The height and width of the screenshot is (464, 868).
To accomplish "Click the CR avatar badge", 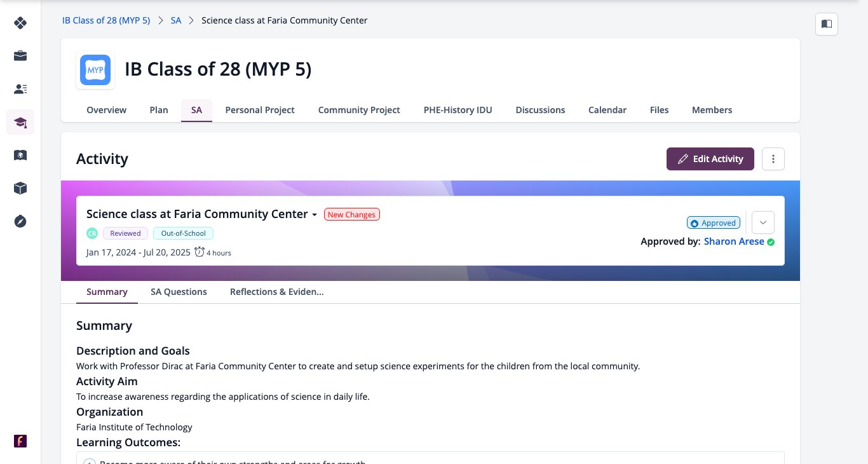I will [x=92, y=233].
